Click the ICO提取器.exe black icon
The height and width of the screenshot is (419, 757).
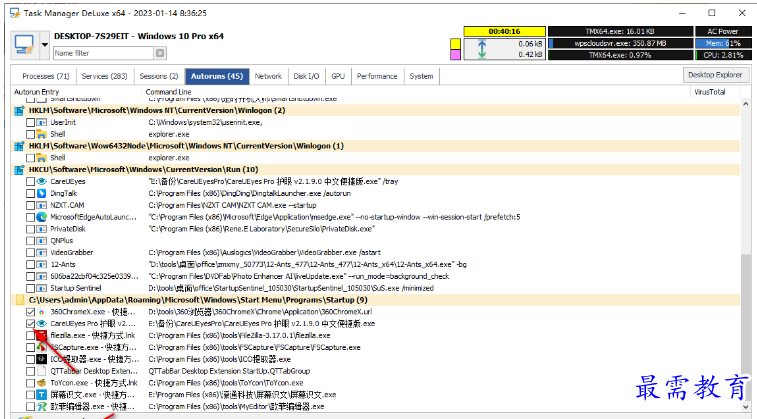click(42, 359)
